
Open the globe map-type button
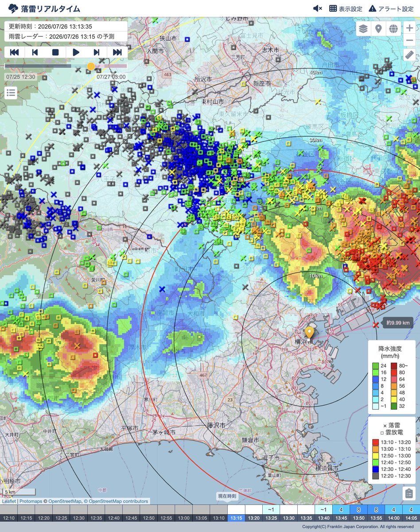pyautogui.click(x=393, y=29)
